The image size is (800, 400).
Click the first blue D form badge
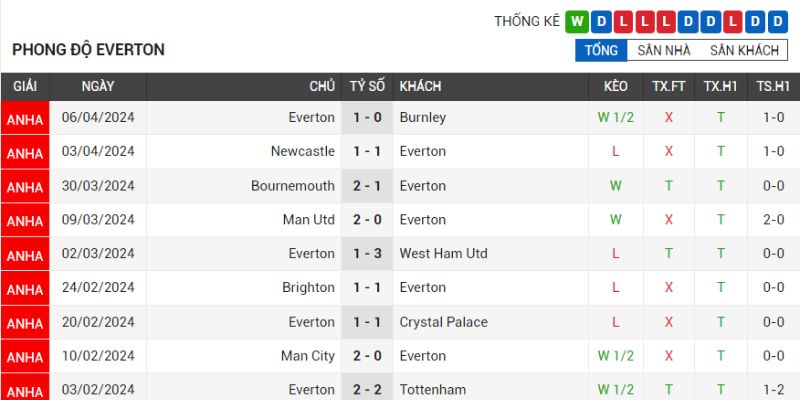click(600, 21)
